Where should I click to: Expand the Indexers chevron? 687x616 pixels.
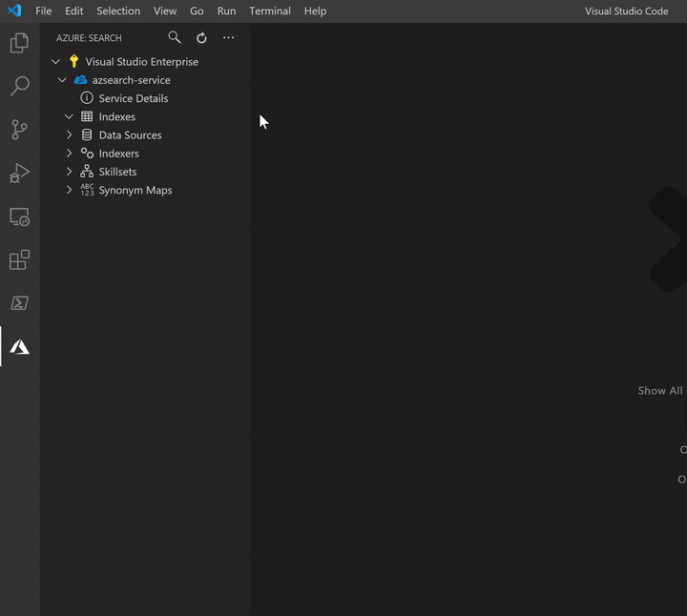tap(70, 154)
